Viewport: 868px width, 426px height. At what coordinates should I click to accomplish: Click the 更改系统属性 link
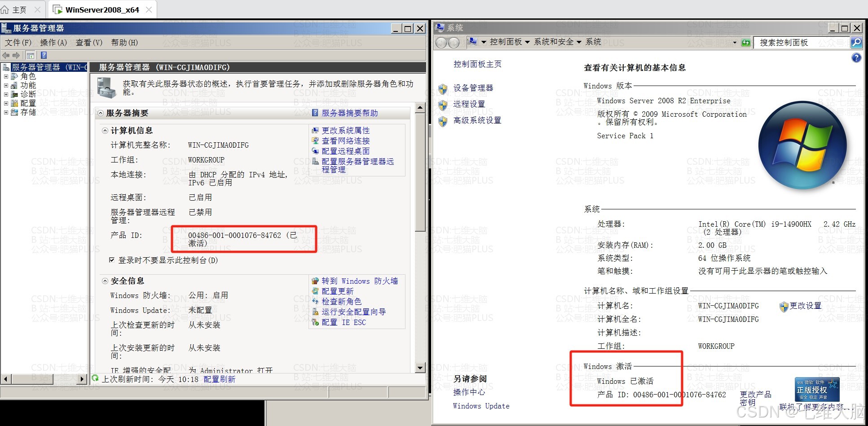coord(346,131)
